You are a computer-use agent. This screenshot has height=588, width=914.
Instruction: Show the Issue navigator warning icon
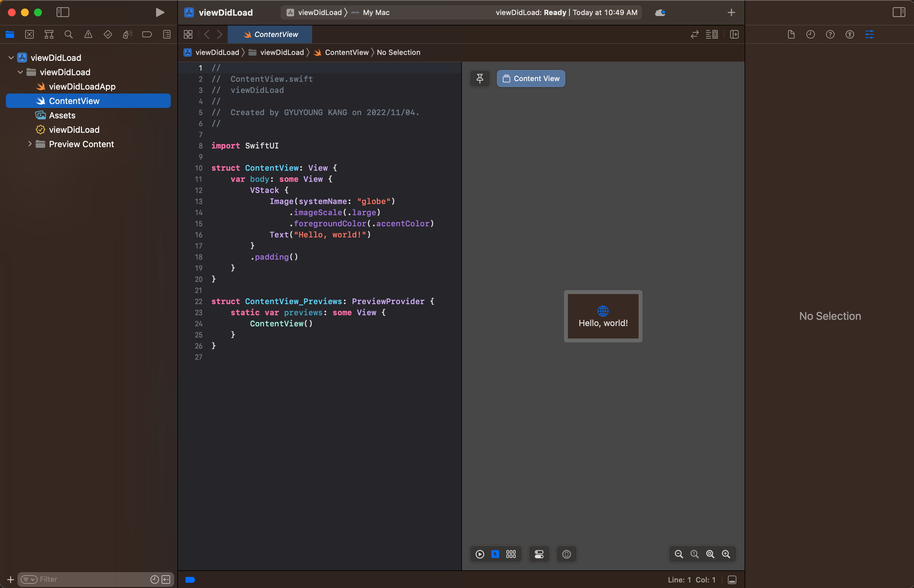point(88,34)
